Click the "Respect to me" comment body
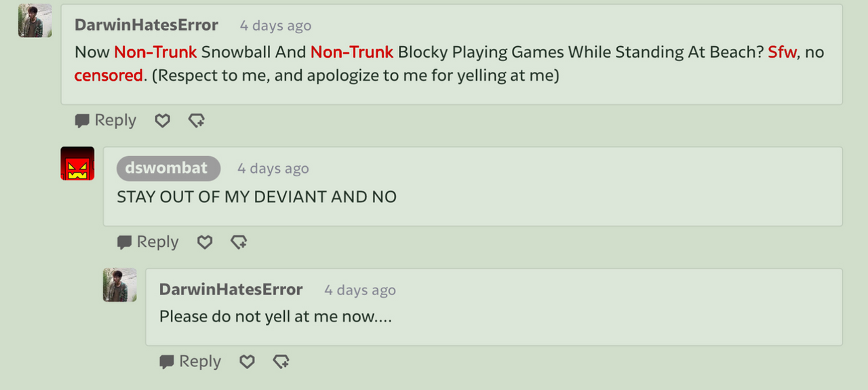The width and height of the screenshot is (868, 390). [449, 64]
